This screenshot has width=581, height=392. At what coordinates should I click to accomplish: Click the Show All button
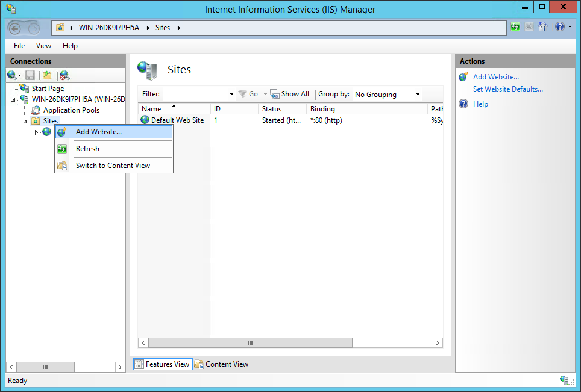pos(289,94)
